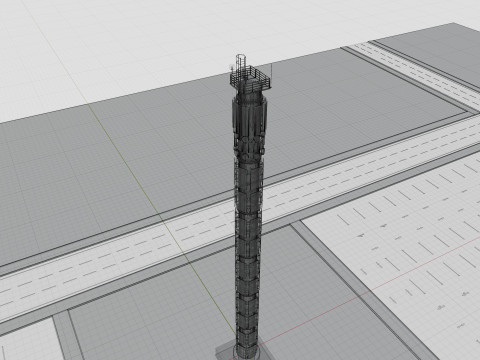Select the railed platform atop the tower

[x=251, y=79]
